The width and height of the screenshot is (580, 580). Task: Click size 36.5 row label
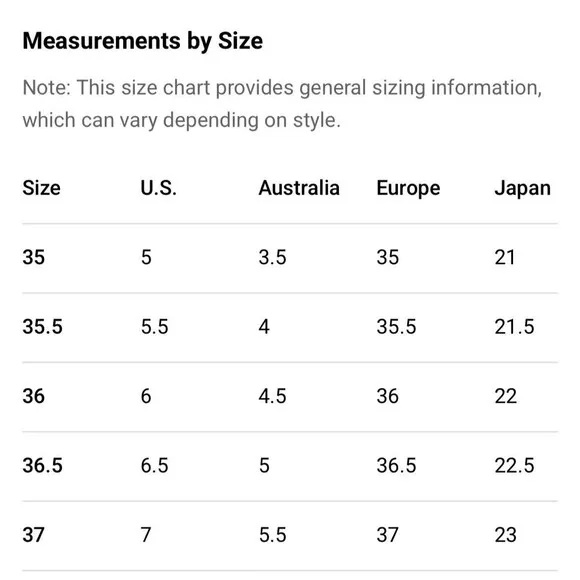[43, 465]
